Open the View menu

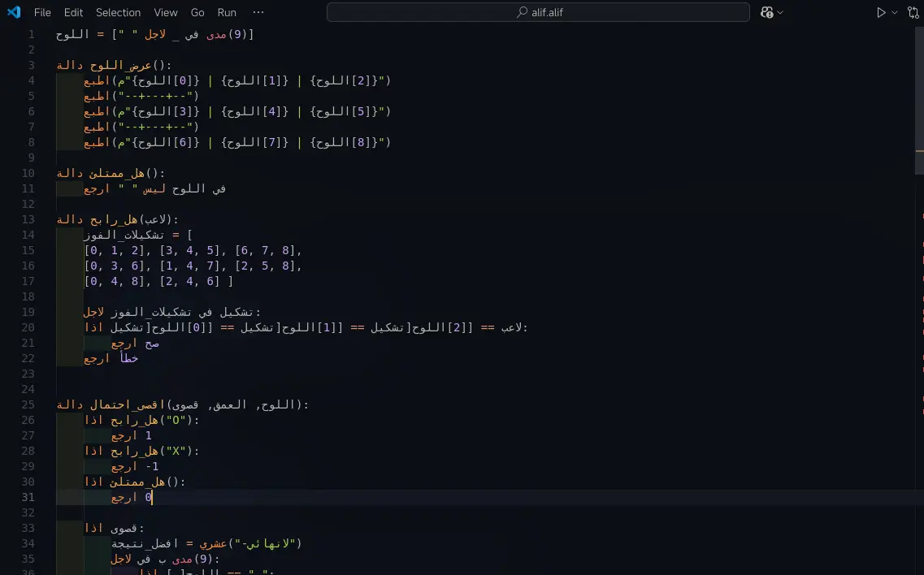coord(166,12)
